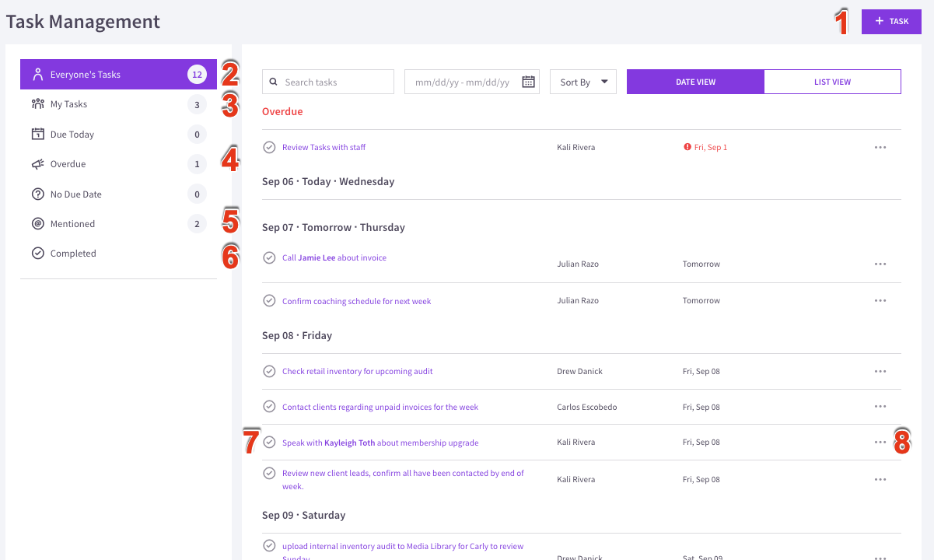Image resolution: width=934 pixels, height=560 pixels.
Task: Show the Overdue sidebar filter
Action: tap(118, 164)
